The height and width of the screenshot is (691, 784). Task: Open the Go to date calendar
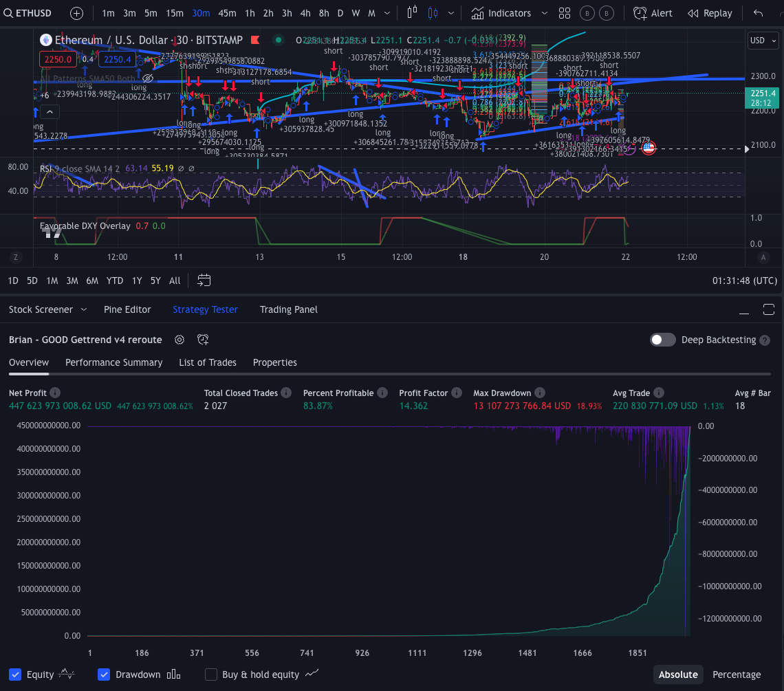click(x=204, y=280)
